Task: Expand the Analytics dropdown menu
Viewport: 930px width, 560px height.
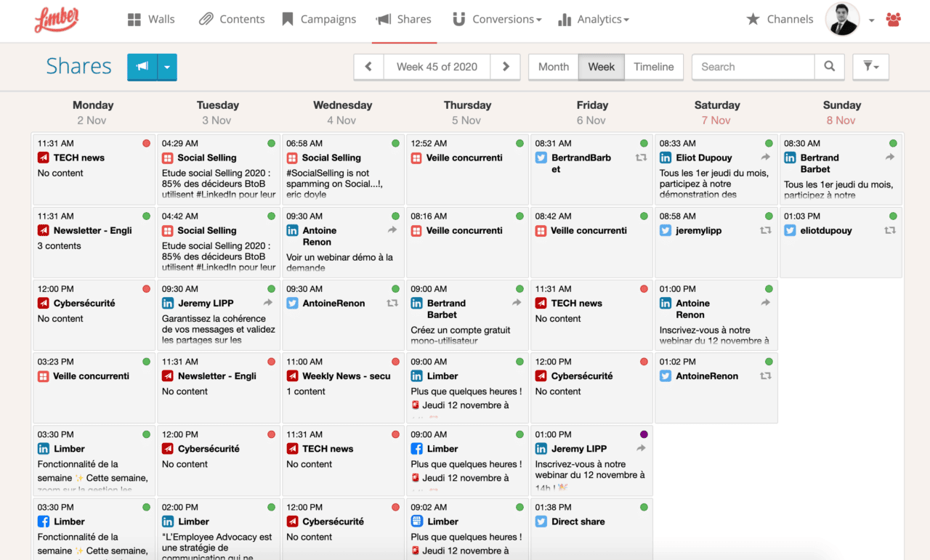Action: point(594,20)
